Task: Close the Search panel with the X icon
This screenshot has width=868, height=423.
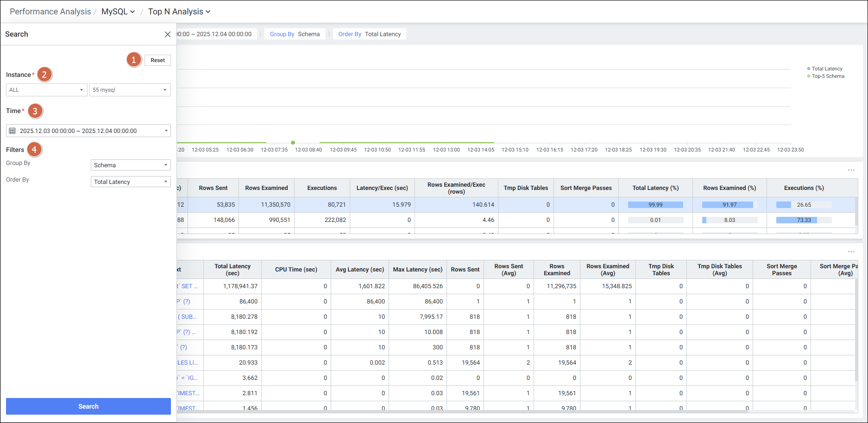Action: click(168, 34)
